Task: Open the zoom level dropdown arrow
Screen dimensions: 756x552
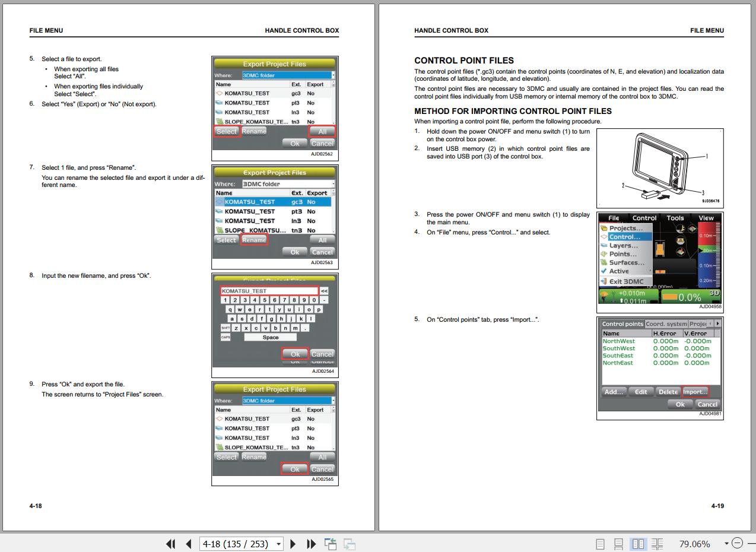Action: point(726,544)
